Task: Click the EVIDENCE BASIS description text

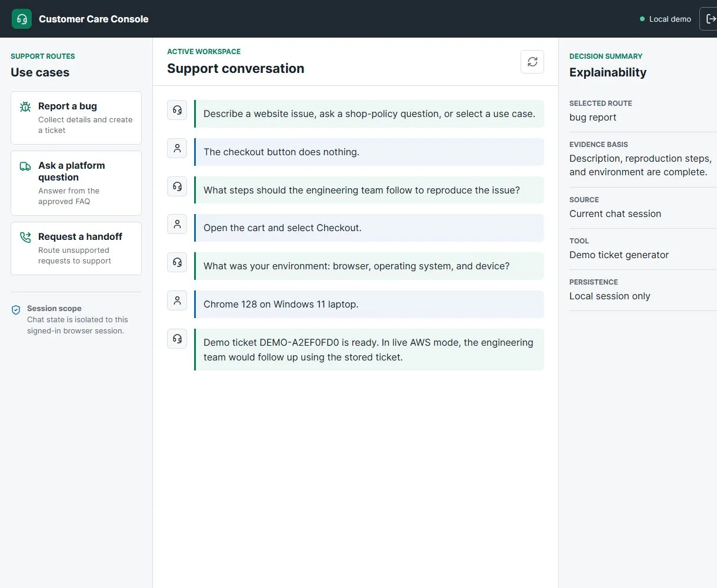Action: coord(641,165)
